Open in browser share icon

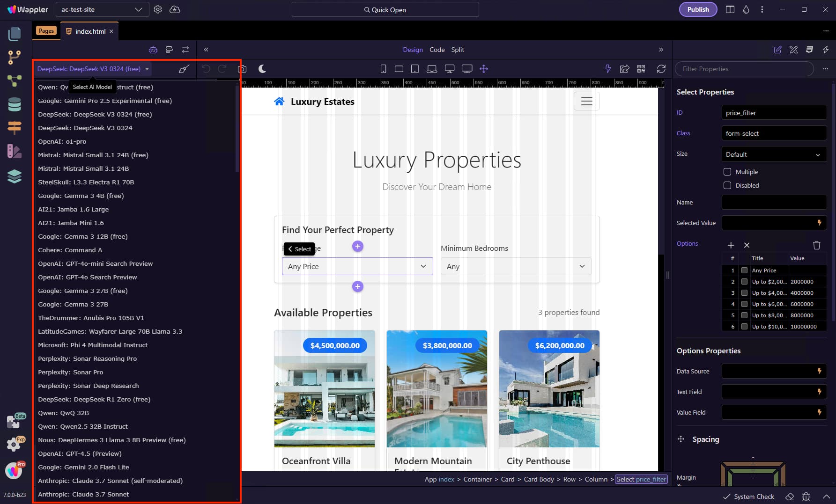(x=624, y=69)
